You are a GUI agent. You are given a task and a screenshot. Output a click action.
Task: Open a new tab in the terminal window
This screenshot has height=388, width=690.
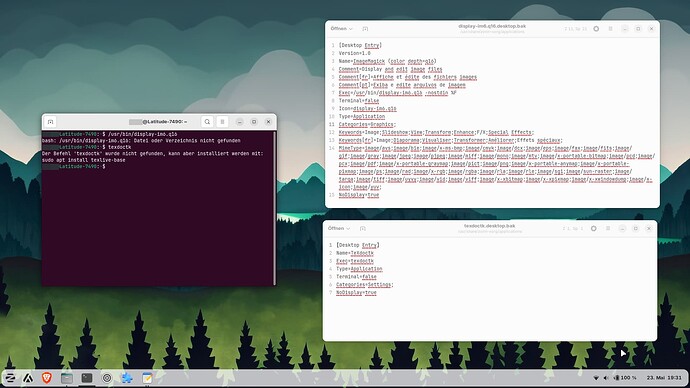pyautogui.click(x=51, y=122)
